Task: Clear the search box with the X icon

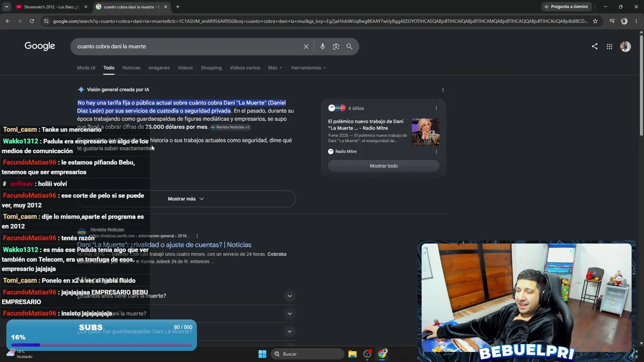Action: click(306, 46)
